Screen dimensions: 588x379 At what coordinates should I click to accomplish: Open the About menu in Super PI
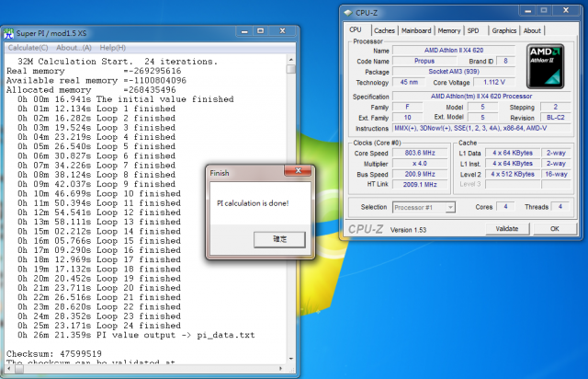click(73, 48)
